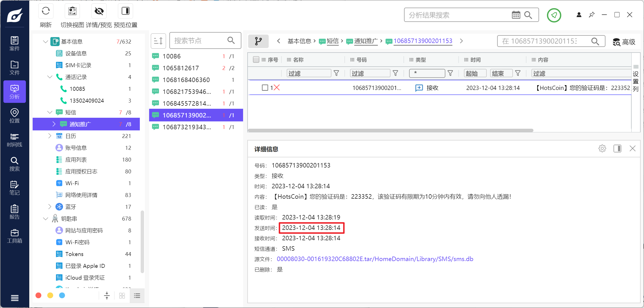Screen dimensions: 644x308
Task: Click the 10685713900201153 breadcrumb link
Action: (423, 41)
